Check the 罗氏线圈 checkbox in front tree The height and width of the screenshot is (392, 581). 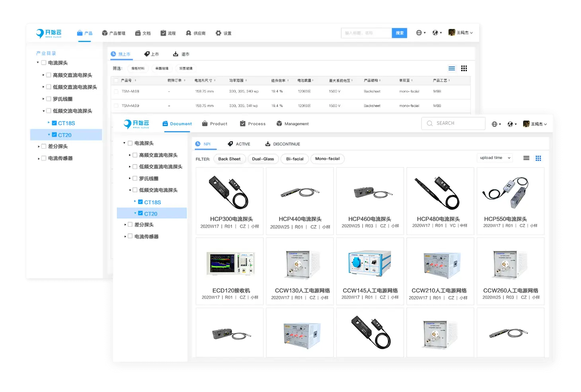click(x=135, y=179)
